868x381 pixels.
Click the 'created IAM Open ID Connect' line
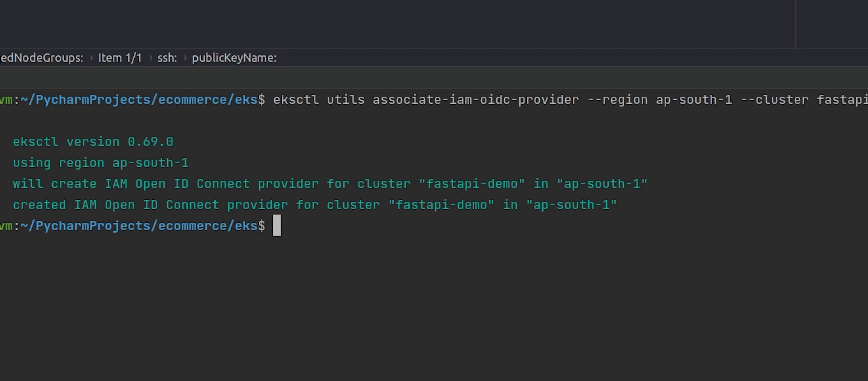click(315, 205)
